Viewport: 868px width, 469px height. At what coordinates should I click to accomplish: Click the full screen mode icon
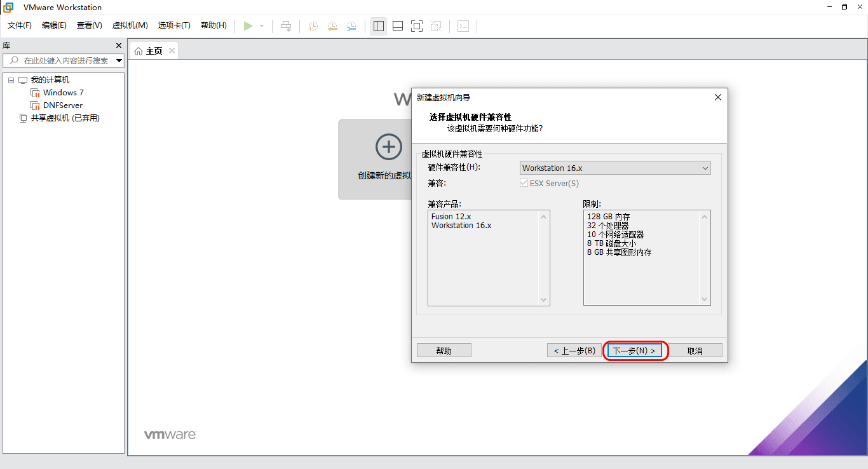[417, 26]
